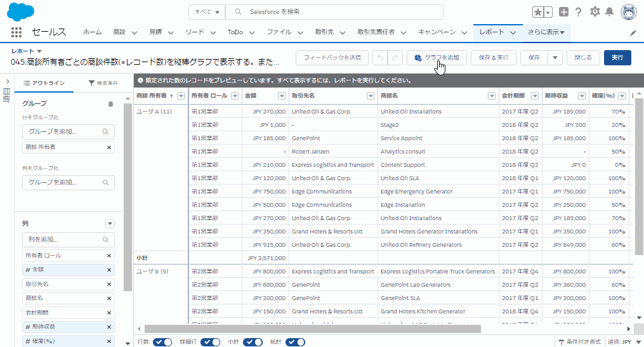Open the 保存 button dropdown arrow
Image resolution: width=644 pixels, height=347 pixels.
[x=555, y=58]
